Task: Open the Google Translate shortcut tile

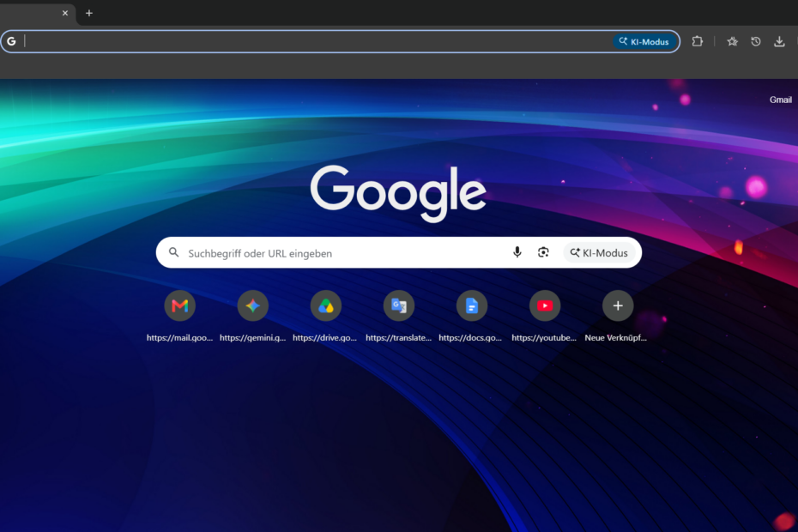Action: [399, 305]
